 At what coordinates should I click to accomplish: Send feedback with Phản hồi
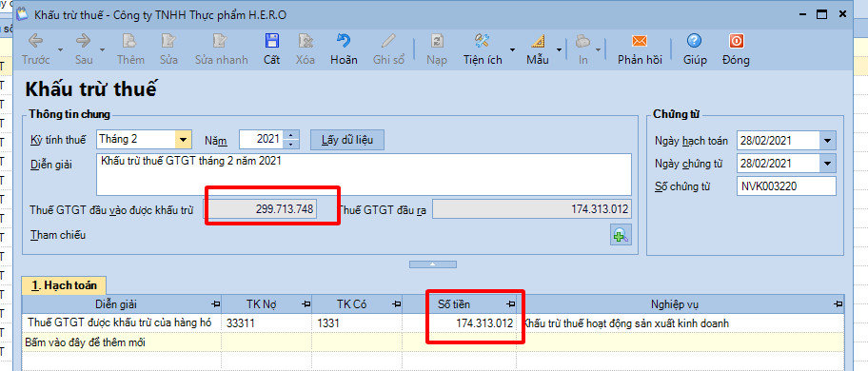tap(640, 49)
